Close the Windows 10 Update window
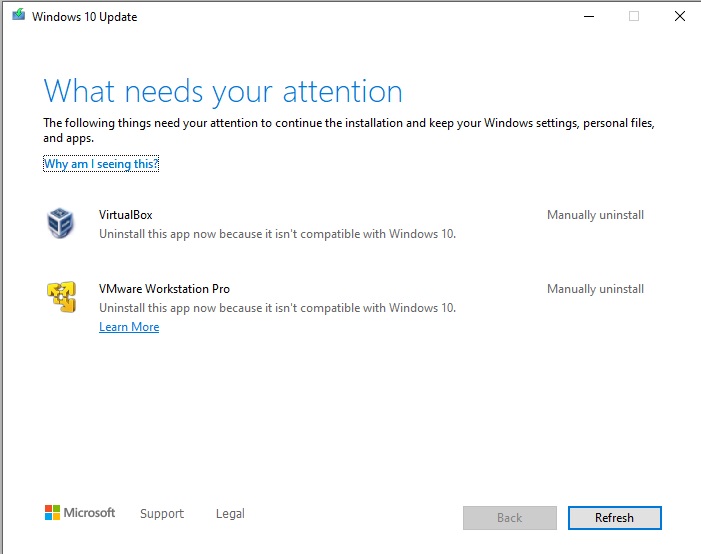The height and width of the screenshot is (554, 701). pos(680,17)
